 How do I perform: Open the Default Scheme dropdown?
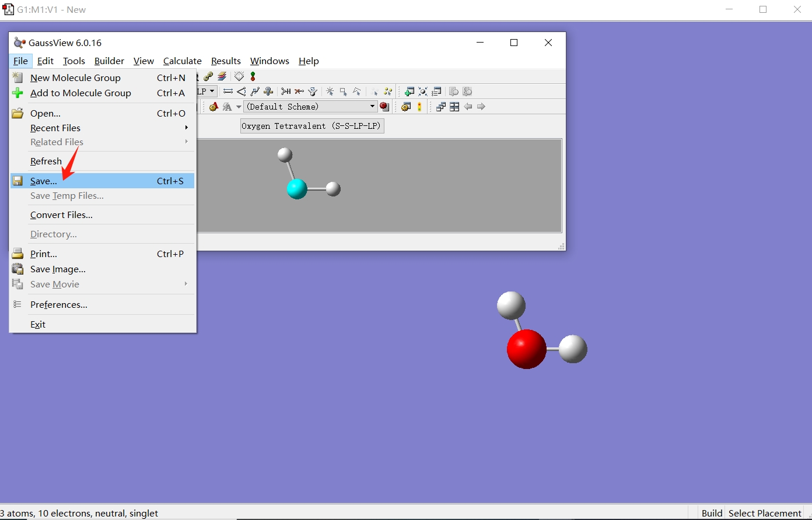(310, 107)
